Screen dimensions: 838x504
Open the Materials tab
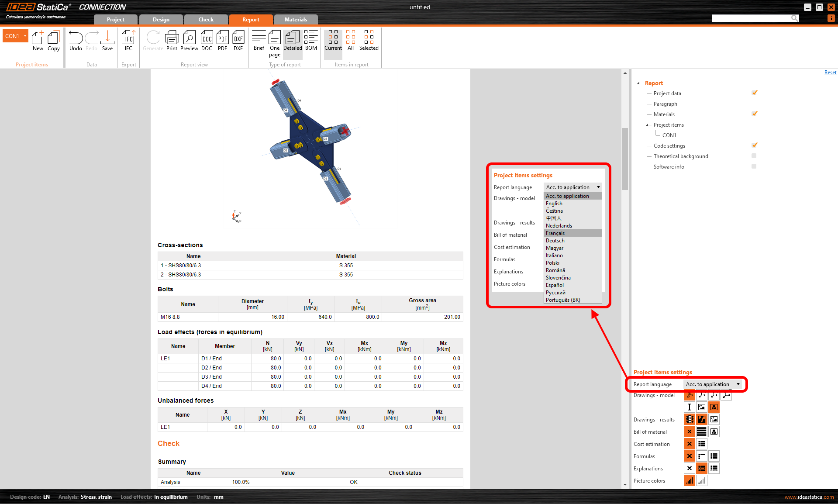[296, 20]
